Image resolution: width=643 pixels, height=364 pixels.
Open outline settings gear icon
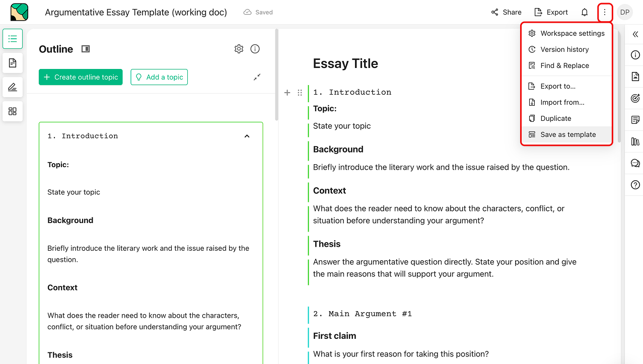(x=239, y=49)
